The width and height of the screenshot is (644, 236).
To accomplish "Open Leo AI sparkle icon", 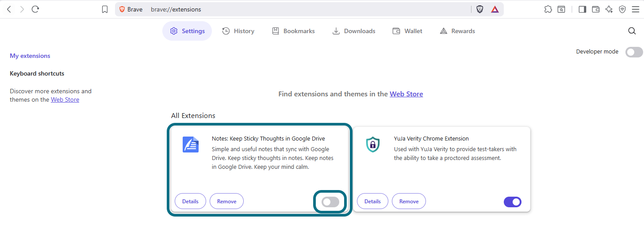I will point(609,9).
